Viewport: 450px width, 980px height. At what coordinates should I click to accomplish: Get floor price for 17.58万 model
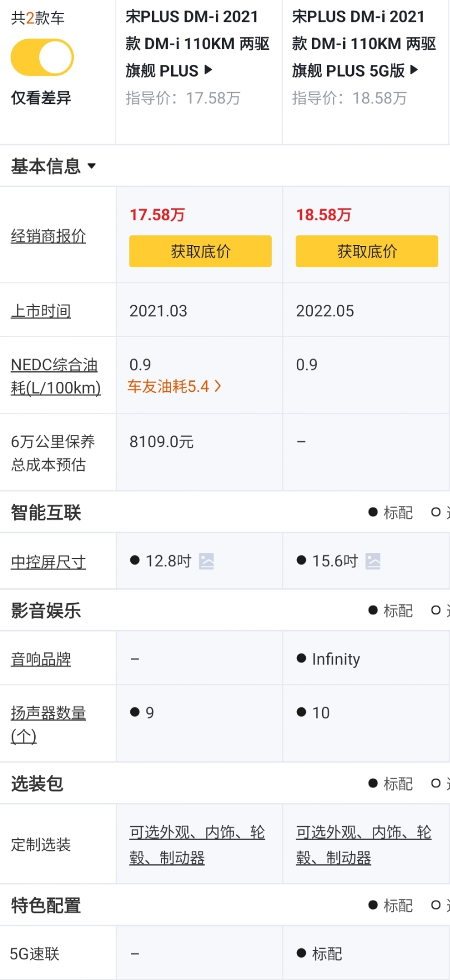200,251
